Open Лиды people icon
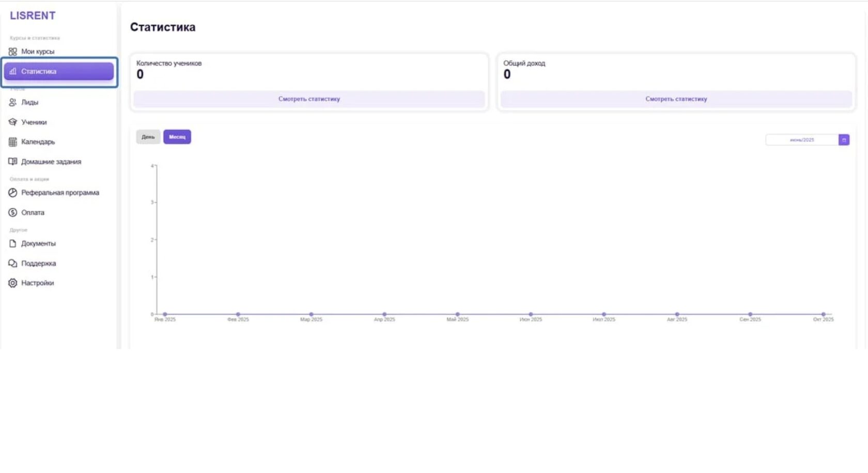This screenshot has height=473, width=868. click(x=12, y=102)
